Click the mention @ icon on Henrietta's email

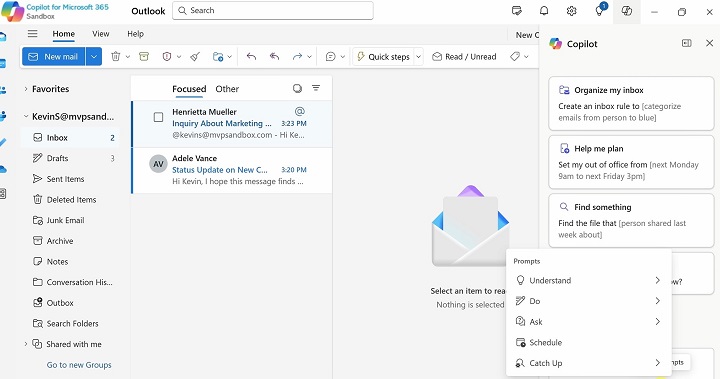coord(300,111)
